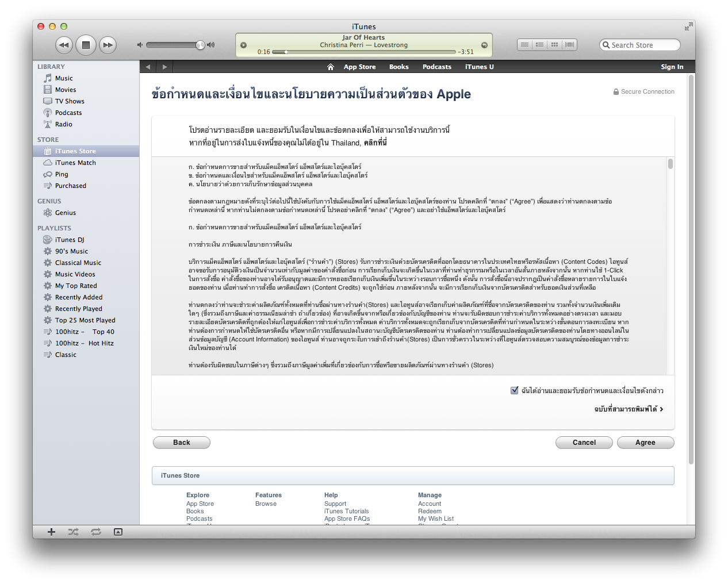The width and height of the screenshot is (728, 584).
Task: Open the App Store tab
Action: click(359, 67)
